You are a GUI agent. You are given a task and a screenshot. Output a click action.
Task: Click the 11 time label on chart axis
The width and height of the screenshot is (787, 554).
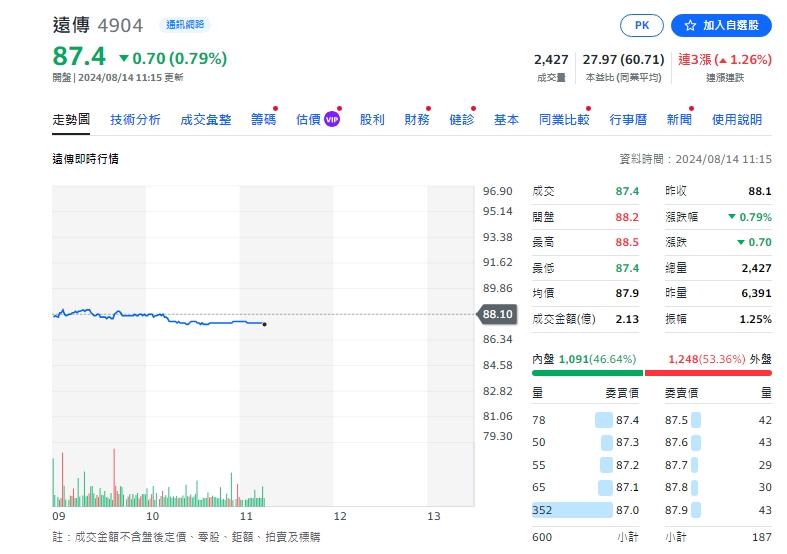246,516
